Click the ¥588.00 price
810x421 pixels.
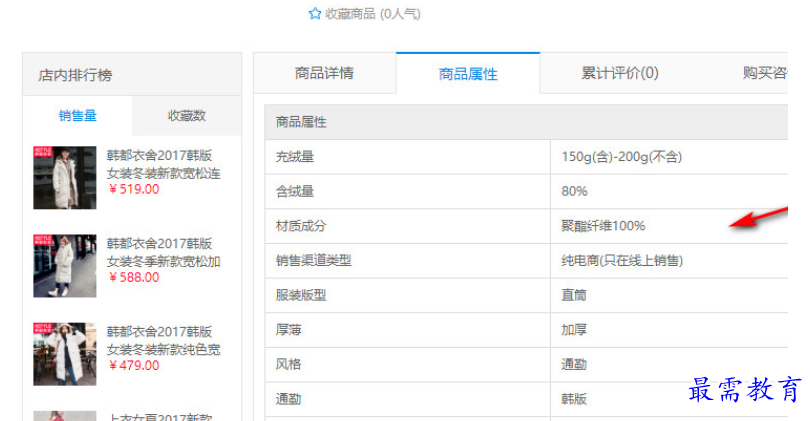134,278
